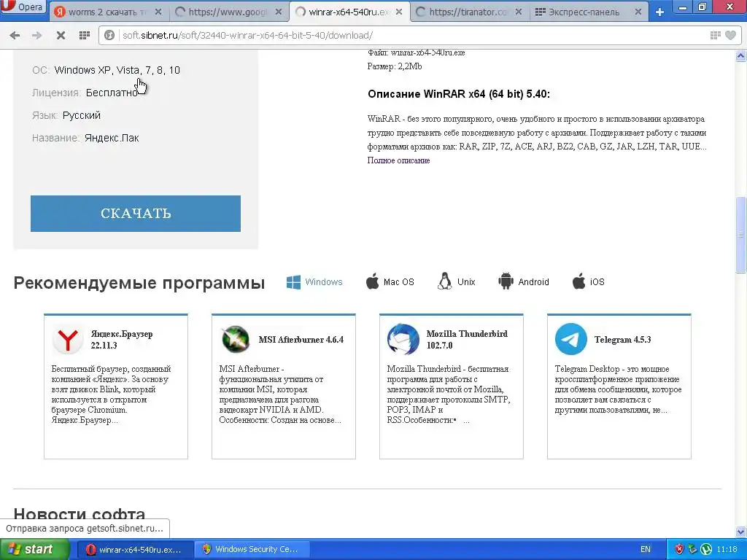
Task: Select the language value 'Русский'
Action: click(x=82, y=115)
